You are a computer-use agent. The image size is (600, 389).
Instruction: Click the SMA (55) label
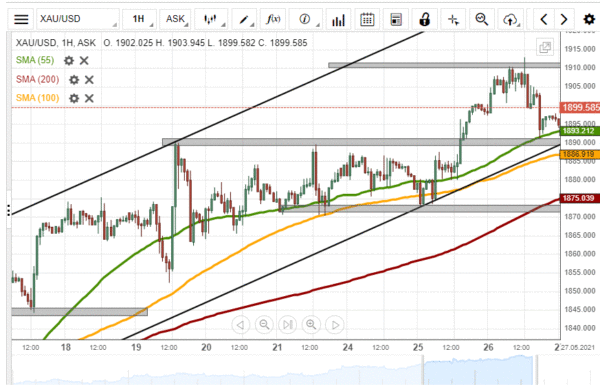coord(35,60)
